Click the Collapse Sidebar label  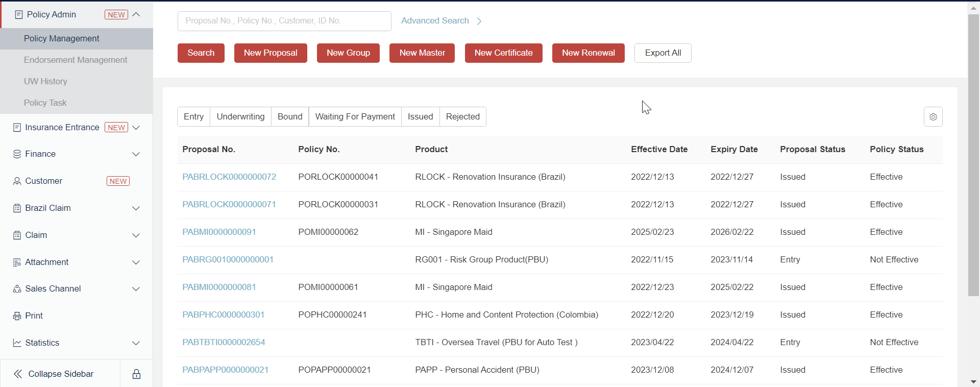pos(61,374)
